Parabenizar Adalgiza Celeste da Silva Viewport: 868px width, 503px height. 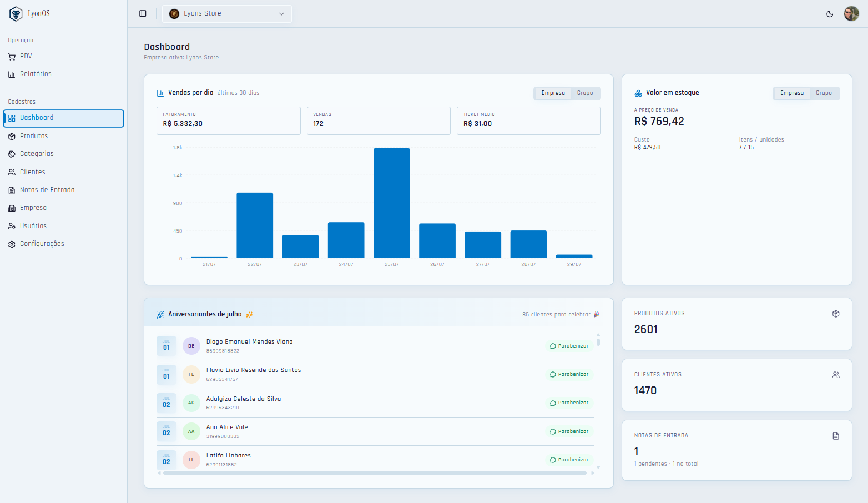[x=569, y=403]
